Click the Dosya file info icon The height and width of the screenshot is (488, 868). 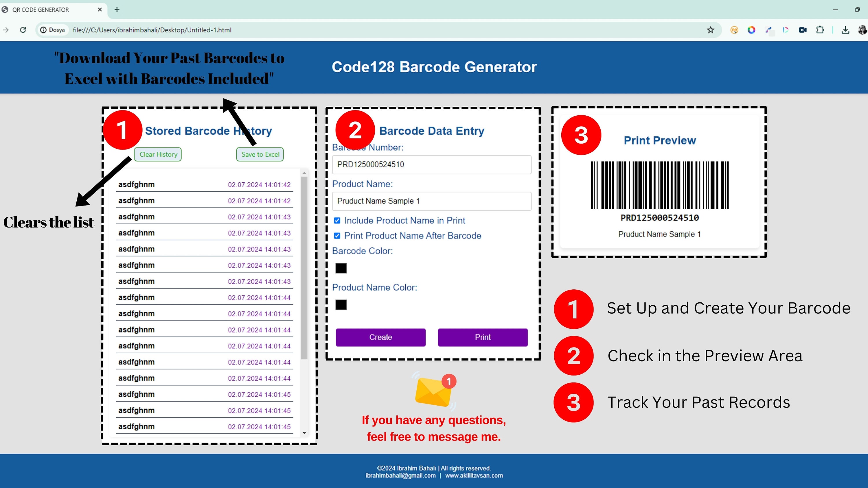tap(53, 30)
